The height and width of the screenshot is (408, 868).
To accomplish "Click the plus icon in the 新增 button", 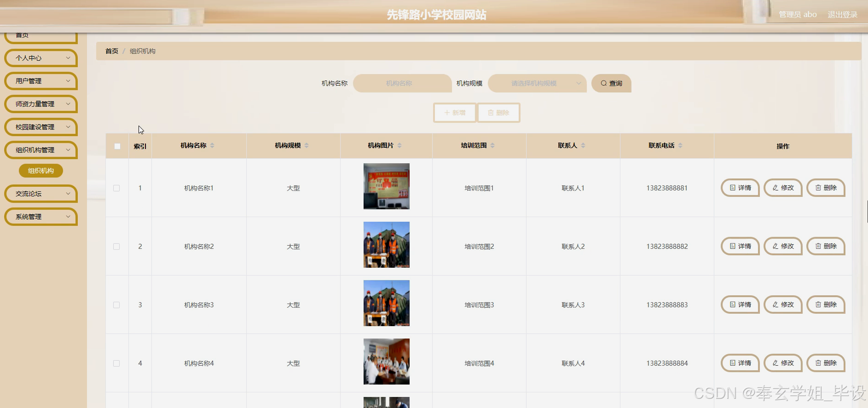I will click(x=446, y=113).
